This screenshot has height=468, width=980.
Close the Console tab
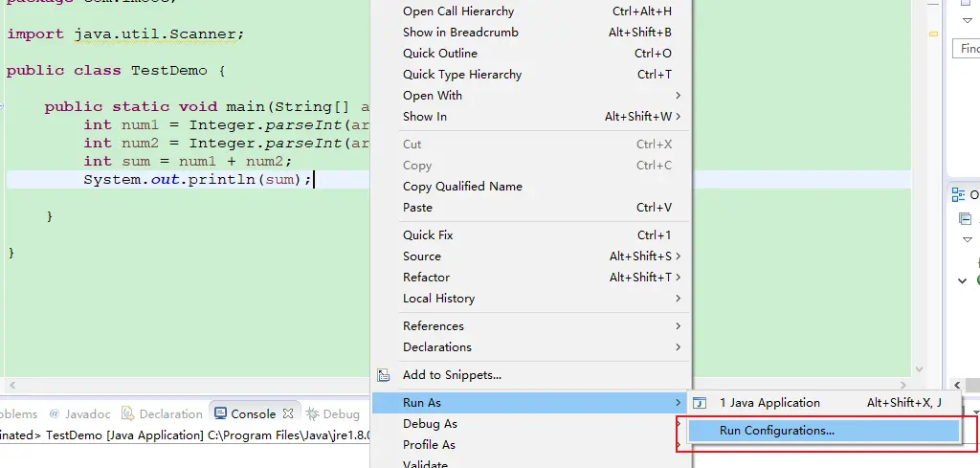(x=287, y=413)
